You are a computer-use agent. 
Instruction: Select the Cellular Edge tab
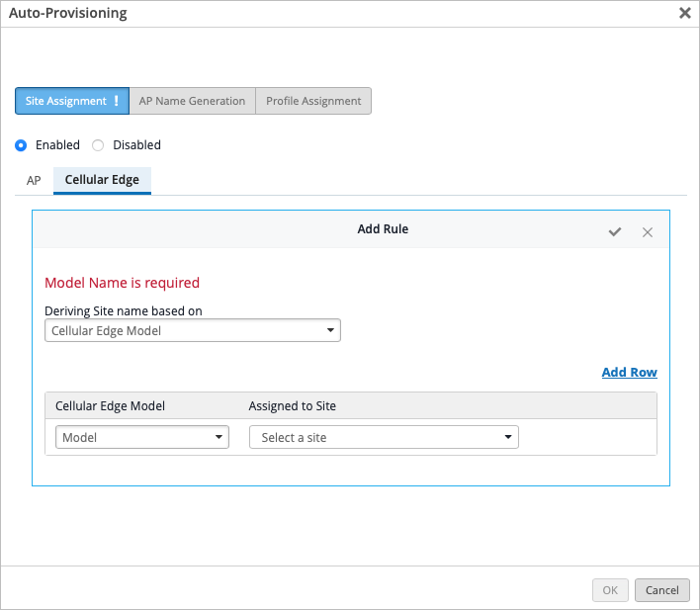pyautogui.click(x=102, y=181)
